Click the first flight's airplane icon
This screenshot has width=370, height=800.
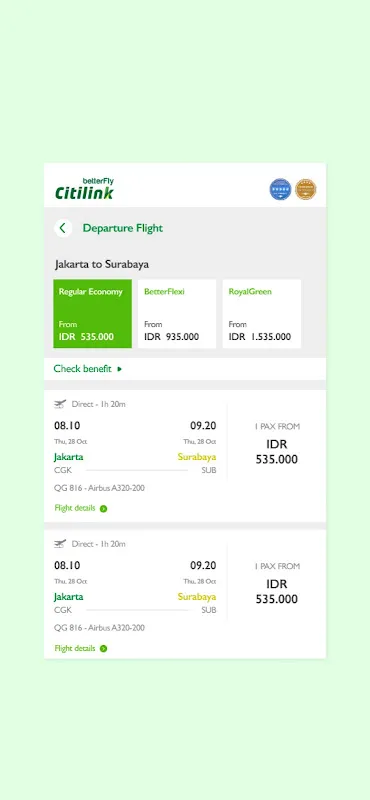[x=60, y=404]
